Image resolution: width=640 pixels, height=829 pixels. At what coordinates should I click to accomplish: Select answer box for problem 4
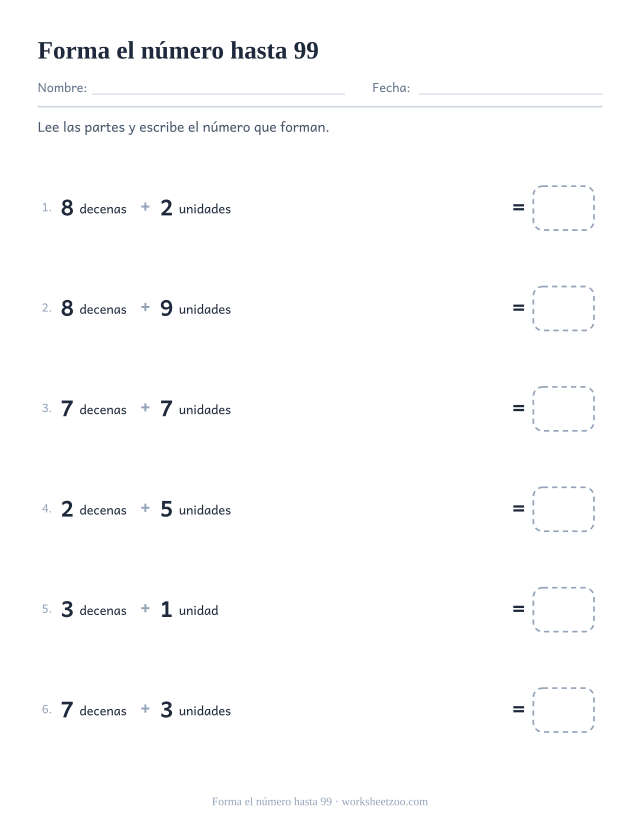pos(563,509)
